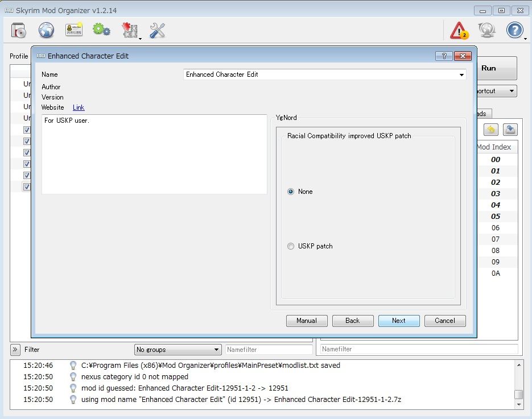Open the Nexus globe icon
This screenshot has width=532, height=419.
tap(46, 31)
